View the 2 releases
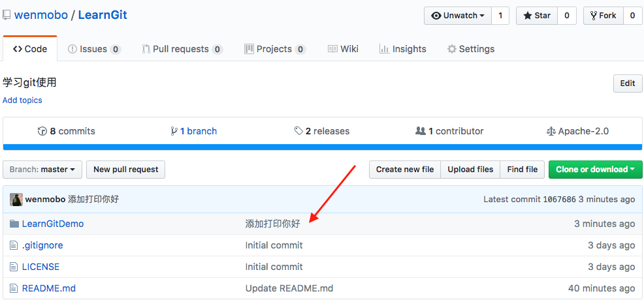This screenshot has width=644, height=300. pos(322,131)
